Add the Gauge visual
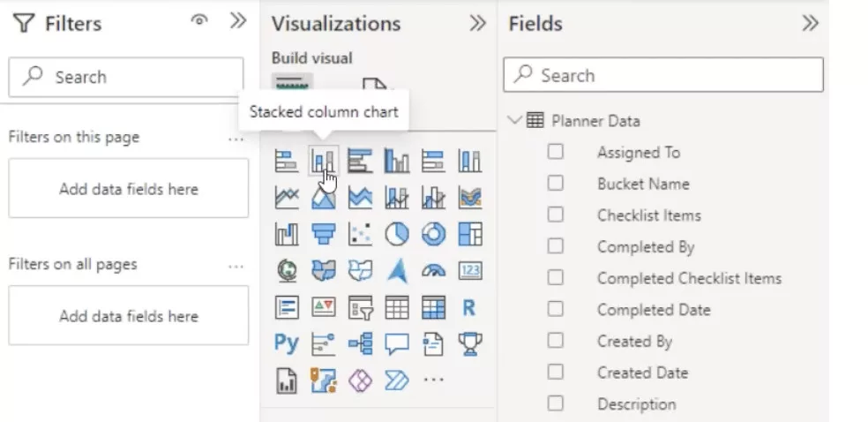 pos(433,270)
